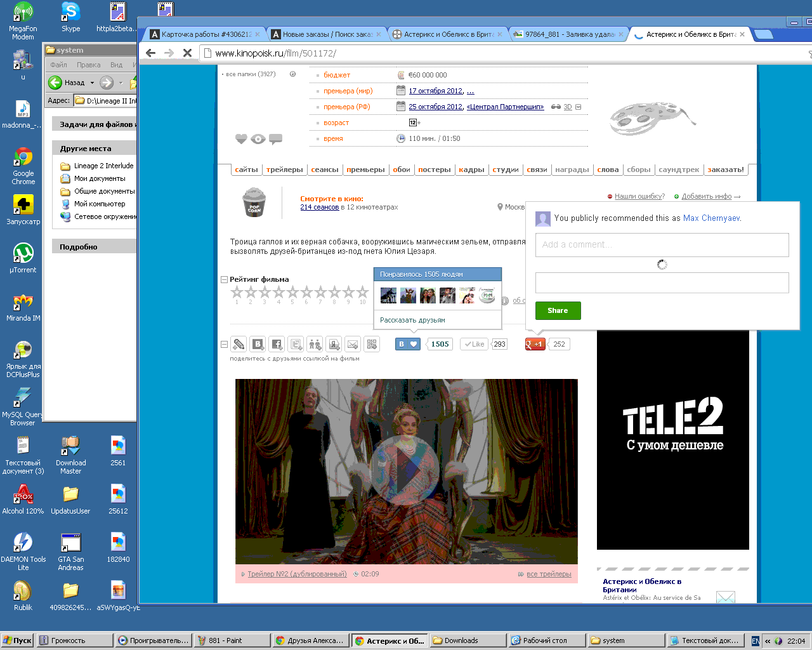The height and width of the screenshot is (650, 812).
Task: Click the Добавить инфо link
Action: click(707, 197)
